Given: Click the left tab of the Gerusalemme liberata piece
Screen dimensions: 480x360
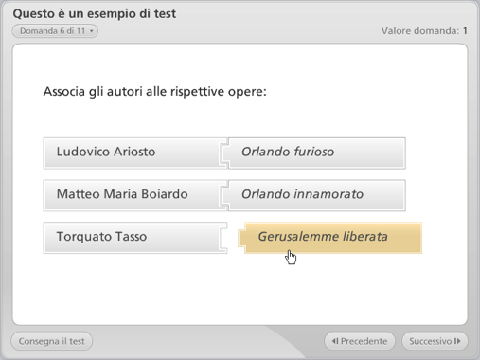Looking at the screenshot, I should [242, 238].
